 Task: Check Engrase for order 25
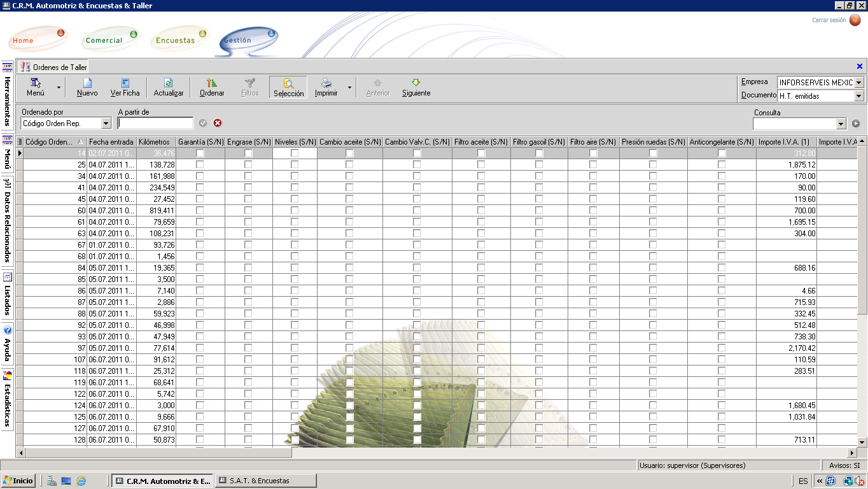pyautogui.click(x=248, y=165)
